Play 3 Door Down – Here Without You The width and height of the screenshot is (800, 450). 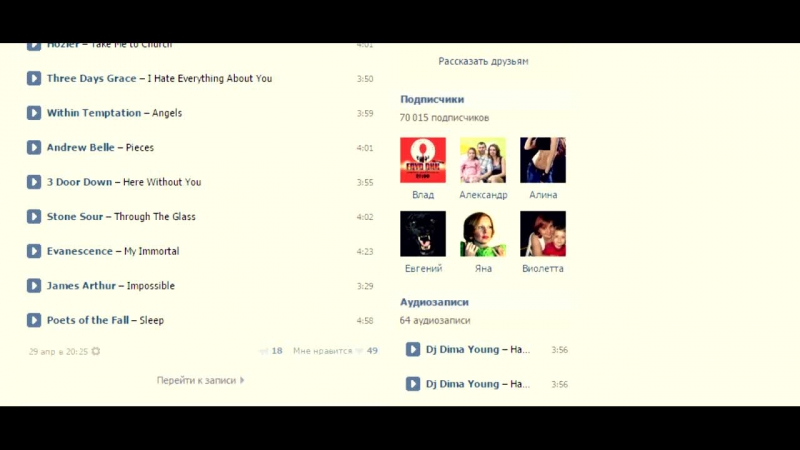click(x=34, y=182)
